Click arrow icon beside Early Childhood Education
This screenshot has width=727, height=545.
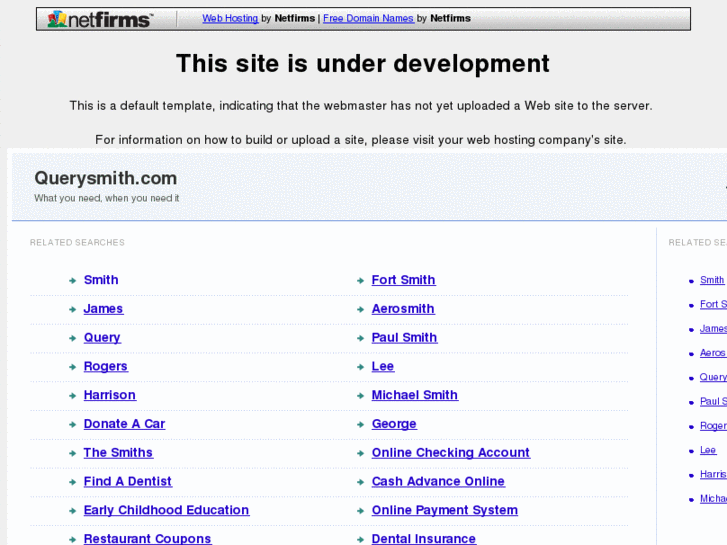(x=72, y=511)
